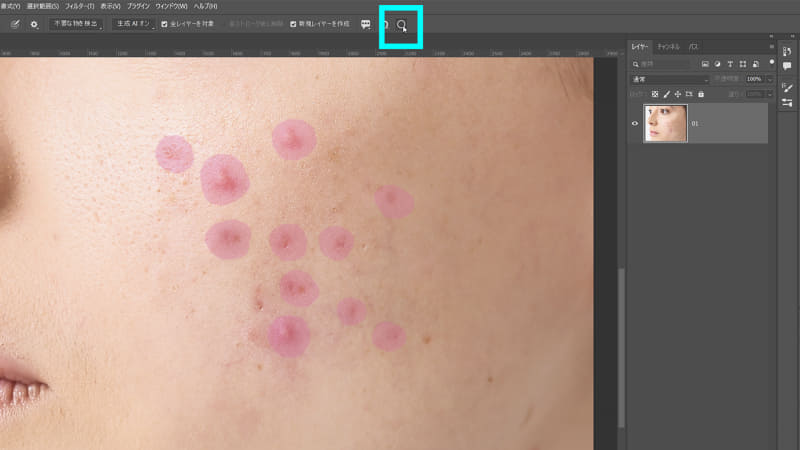Toggle the layer filtering on/off switch

click(771, 63)
